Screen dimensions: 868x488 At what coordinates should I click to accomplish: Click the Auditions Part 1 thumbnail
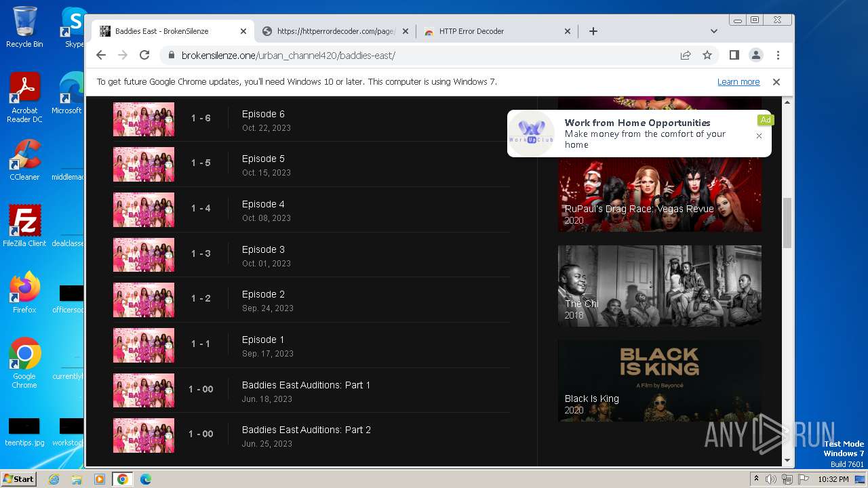point(144,390)
